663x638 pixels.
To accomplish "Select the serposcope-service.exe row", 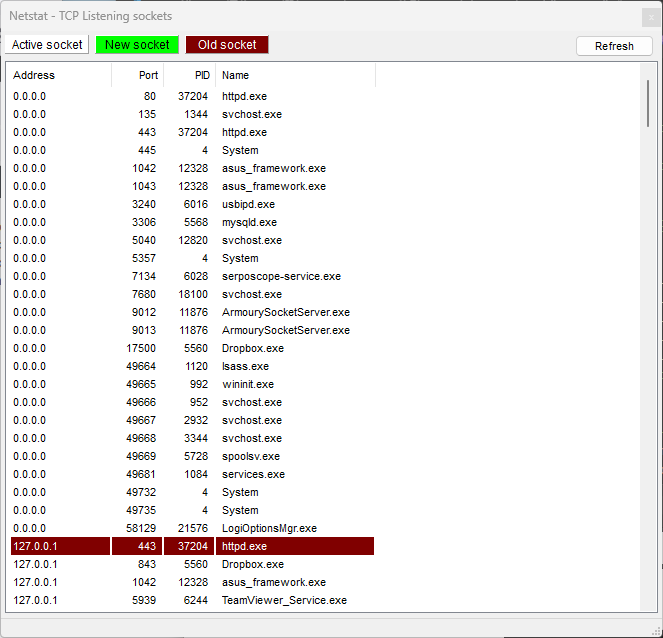I will pyautogui.click(x=192, y=276).
